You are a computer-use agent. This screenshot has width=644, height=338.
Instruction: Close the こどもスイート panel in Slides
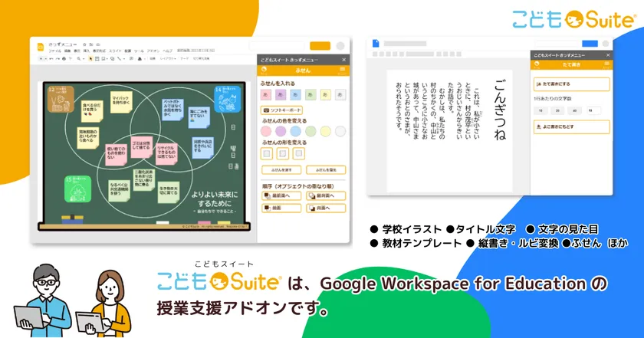(343, 60)
